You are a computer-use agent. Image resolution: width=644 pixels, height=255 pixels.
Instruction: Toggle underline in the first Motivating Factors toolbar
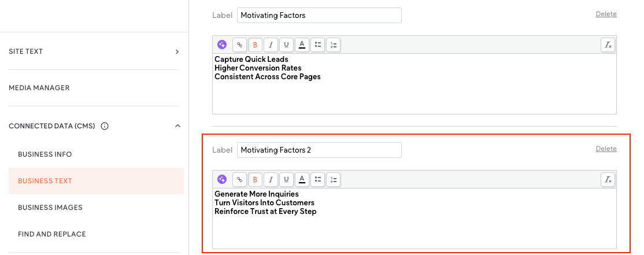[286, 45]
